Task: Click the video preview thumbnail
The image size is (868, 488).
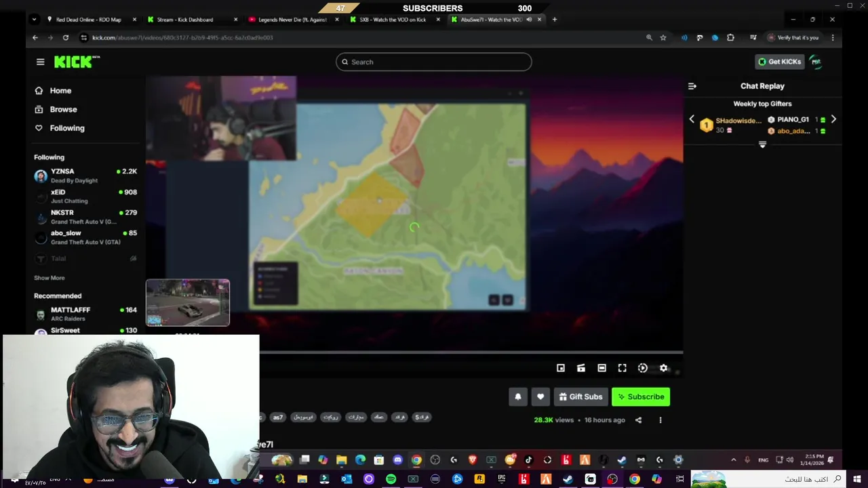Action: (x=188, y=302)
